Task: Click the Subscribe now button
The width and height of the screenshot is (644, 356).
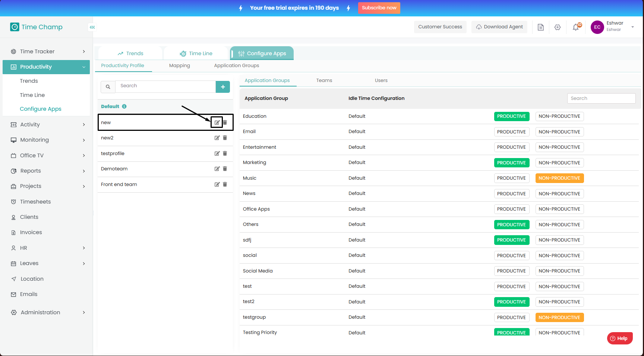Action: tap(379, 8)
